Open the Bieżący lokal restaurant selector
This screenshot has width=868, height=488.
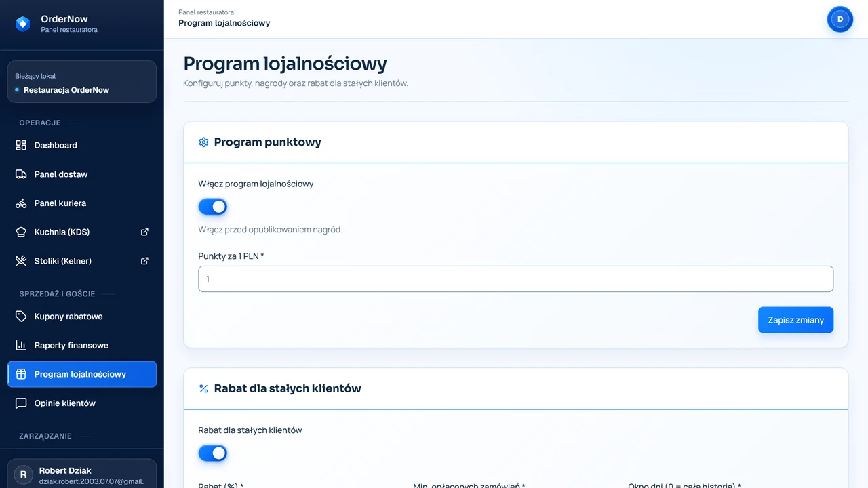[x=82, y=82]
